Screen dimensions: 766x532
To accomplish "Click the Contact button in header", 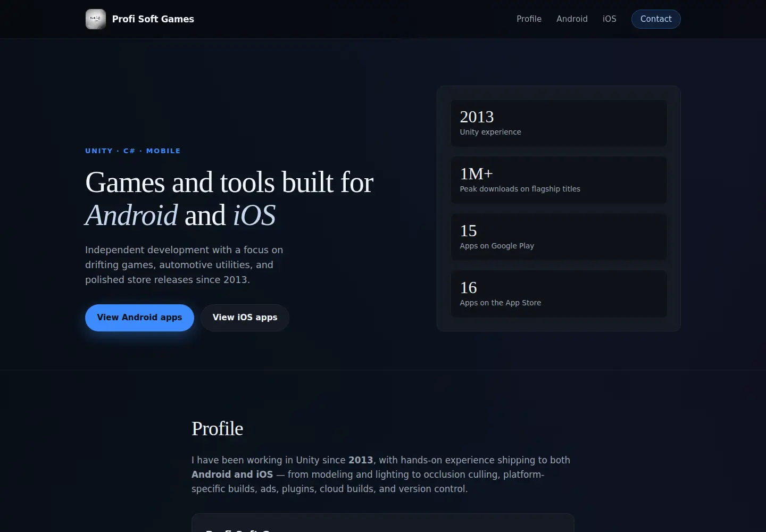I will pos(656,19).
